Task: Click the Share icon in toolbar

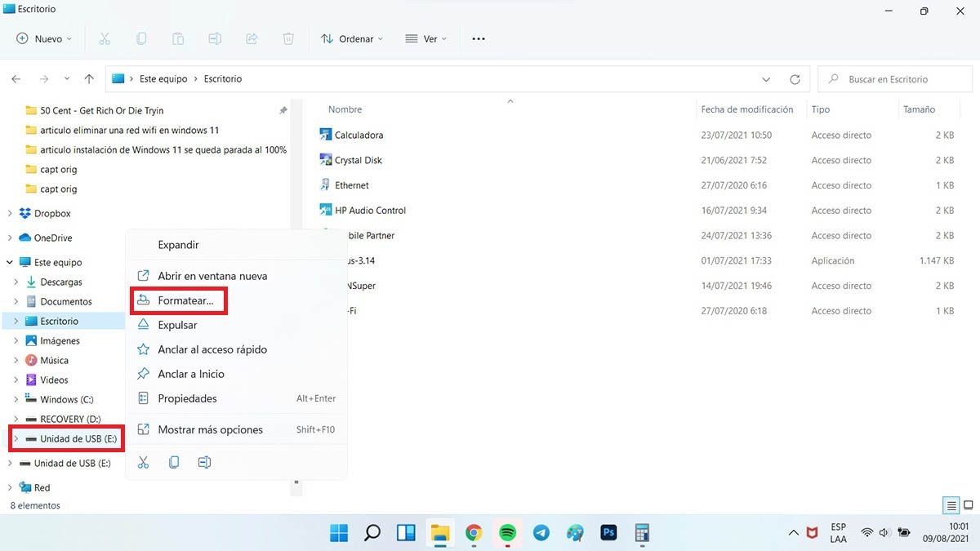Action: click(x=252, y=38)
